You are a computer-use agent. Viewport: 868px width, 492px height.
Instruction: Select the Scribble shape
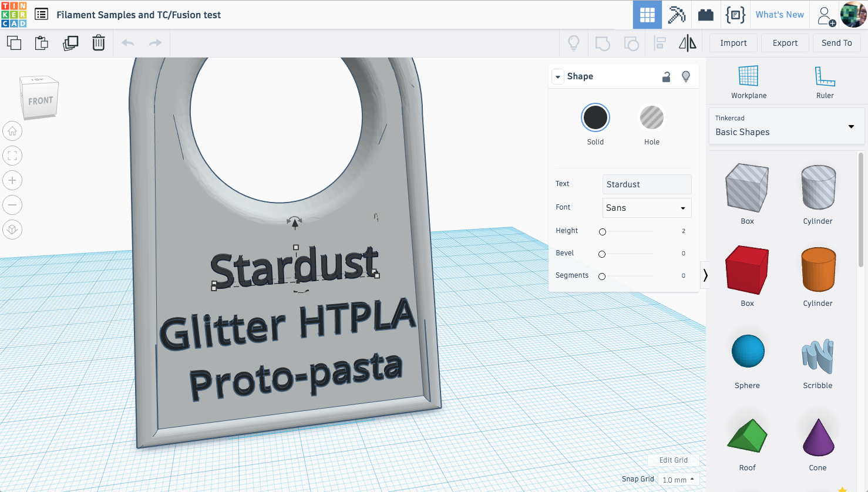[x=817, y=356]
